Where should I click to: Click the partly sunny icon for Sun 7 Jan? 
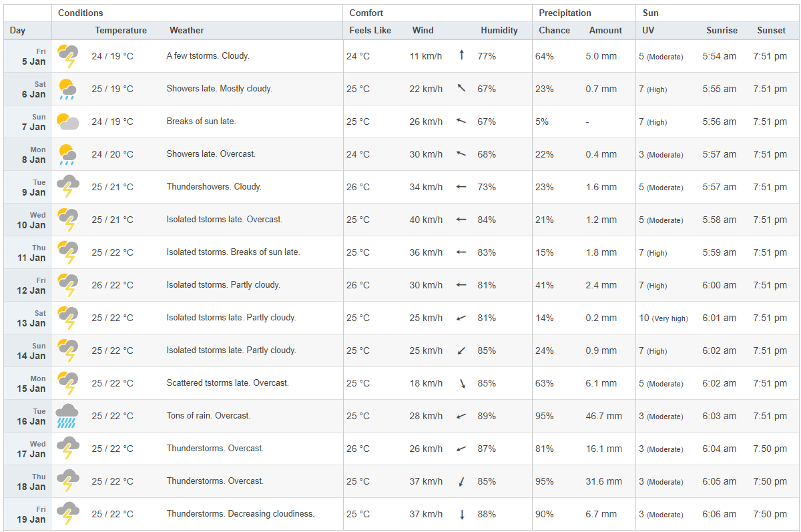click(x=67, y=121)
